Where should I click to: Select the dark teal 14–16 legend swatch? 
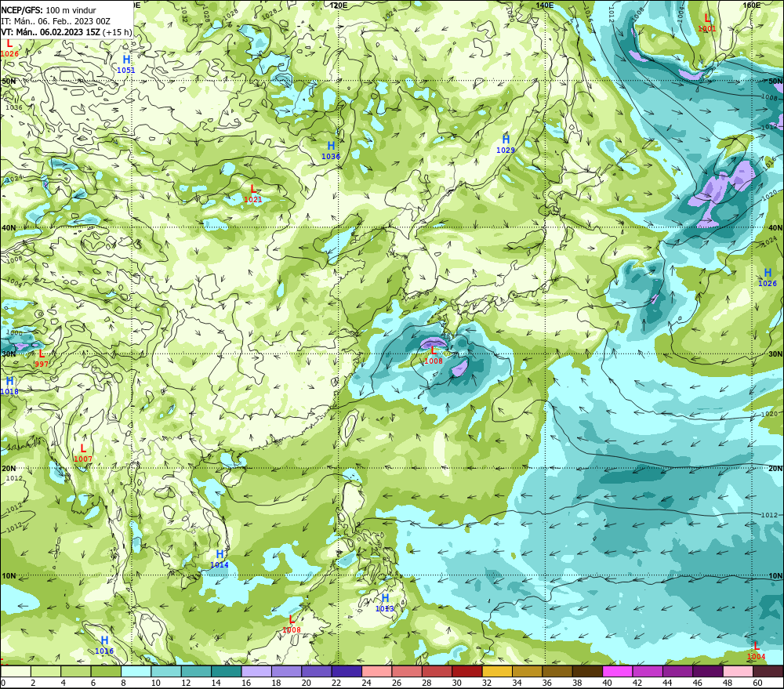(x=227, y=671)
